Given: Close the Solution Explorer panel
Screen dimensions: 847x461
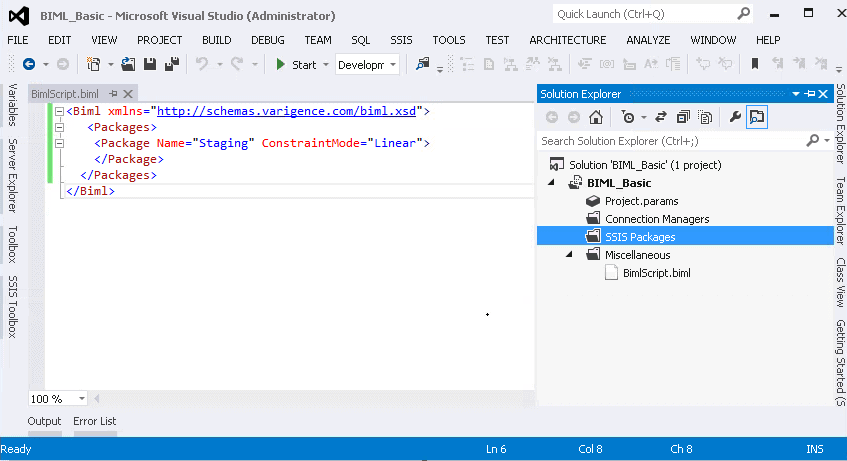Looking at the screenshot, I should point(823,94).
